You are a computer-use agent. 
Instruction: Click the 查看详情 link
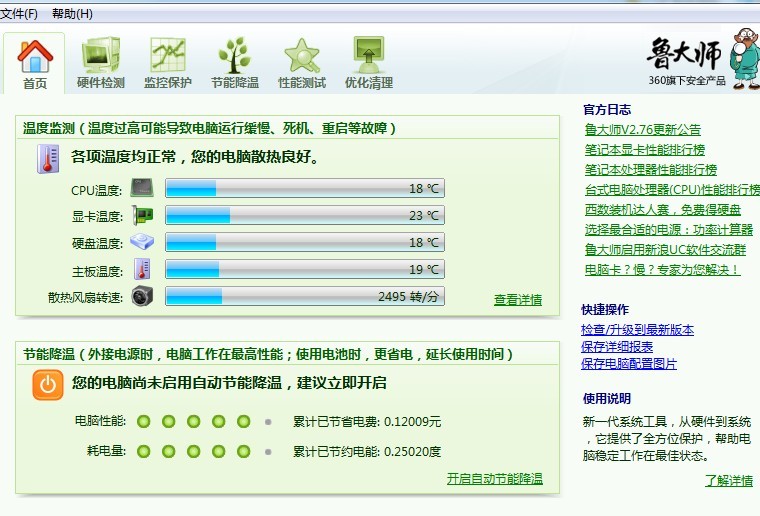coord(517,300)
